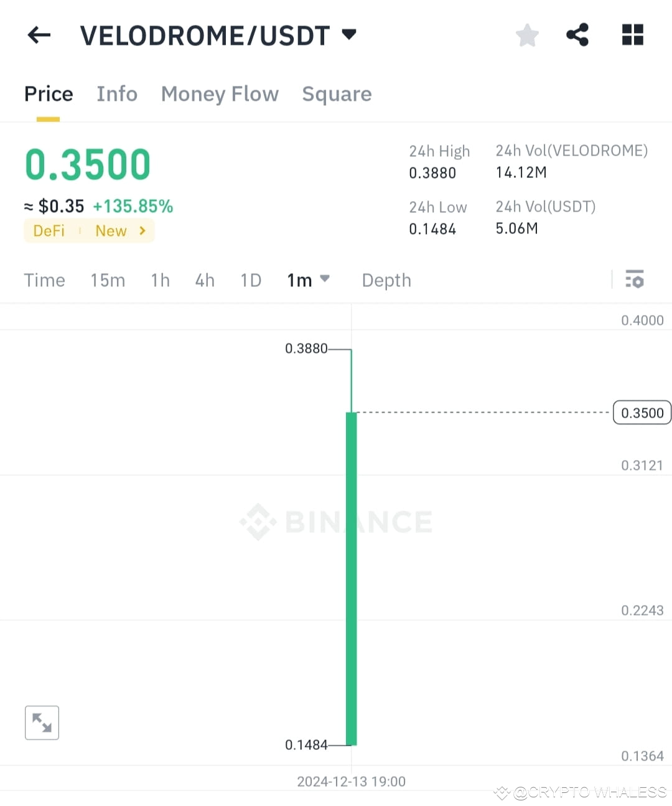Expand chart to fullscreen with arrows icon
Viewport: 672px width, 806px height.
tap(42, 723)
